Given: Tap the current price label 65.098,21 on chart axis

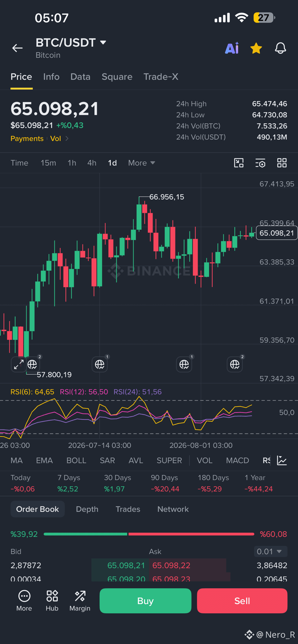Looking at the screenshot, I should pyautogui.click(x=276, y=233).
